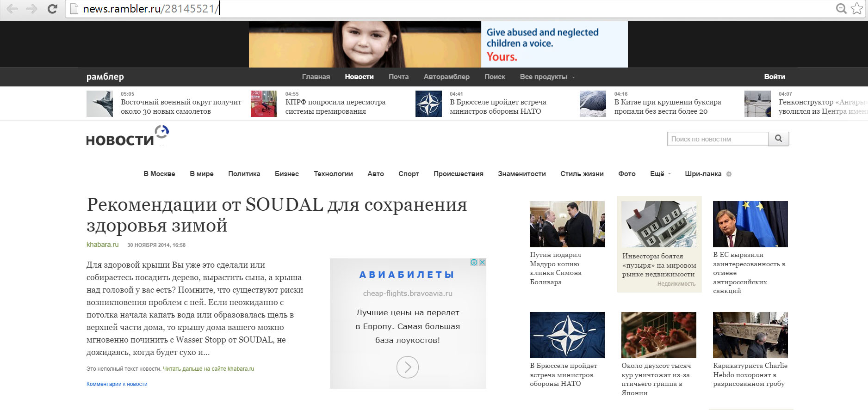Reload the page with the refresh icon
868x410 pixels.
click(52, 9)
